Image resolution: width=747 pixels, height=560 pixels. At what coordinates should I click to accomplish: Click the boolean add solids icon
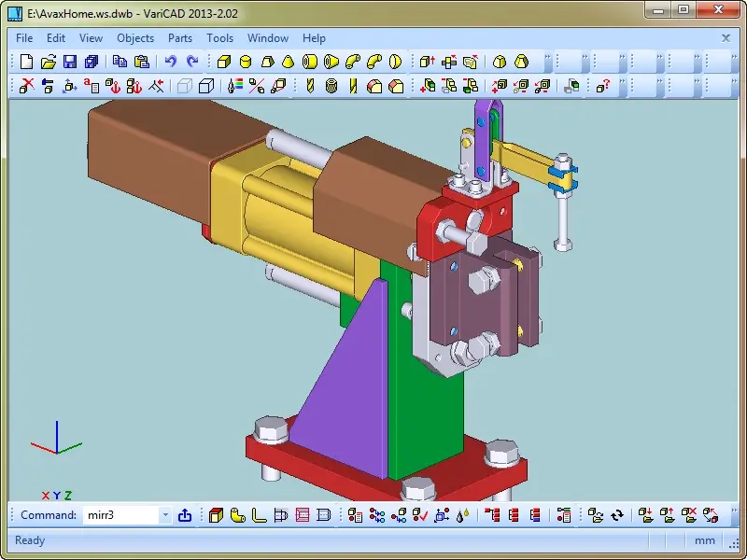(x=428, y=86)
